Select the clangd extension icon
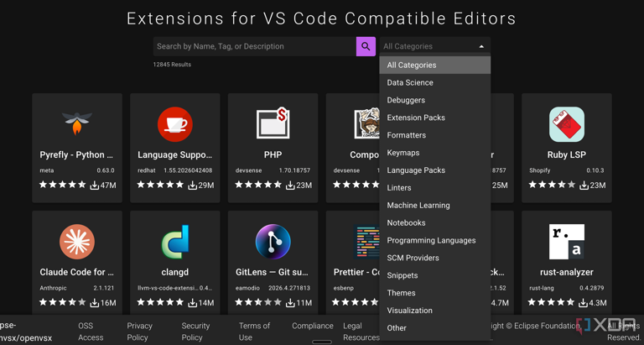This screenshot has width=644, height=345. (175, 242)
